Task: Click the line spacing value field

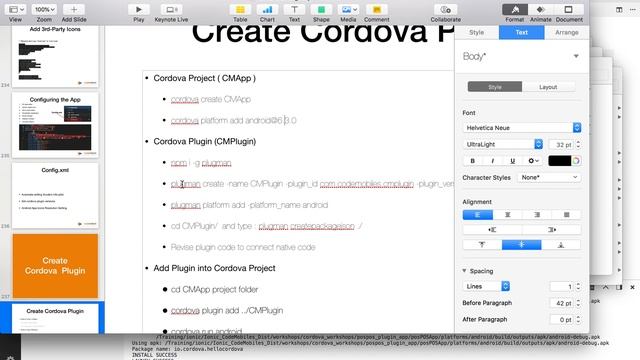Action: pyautogui.click(x=562, y=287)
